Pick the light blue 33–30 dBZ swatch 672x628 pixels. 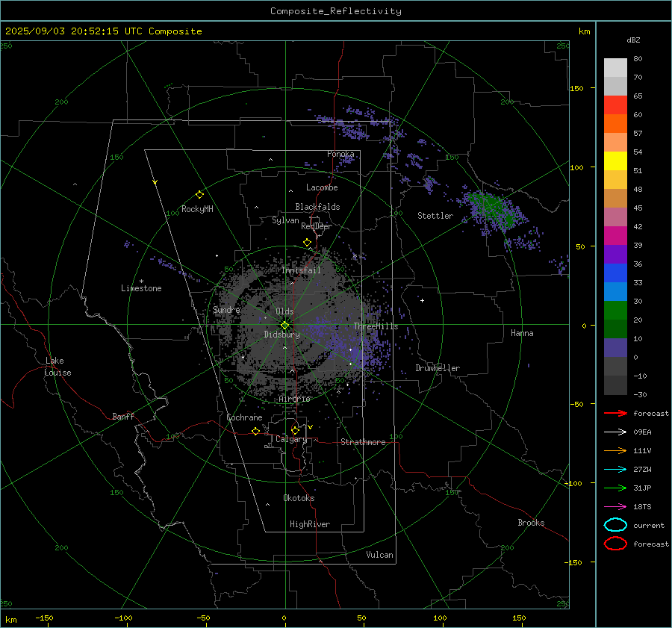615,291
